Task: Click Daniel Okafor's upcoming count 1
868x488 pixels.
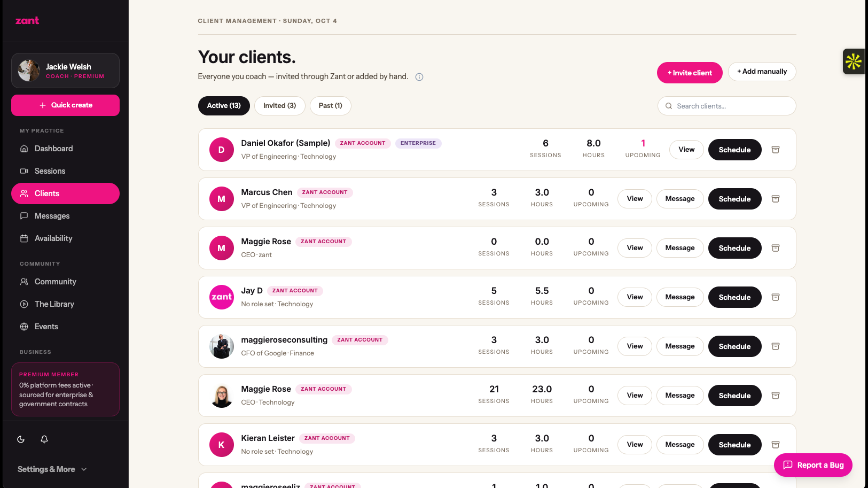Action: tap(643, 143)
